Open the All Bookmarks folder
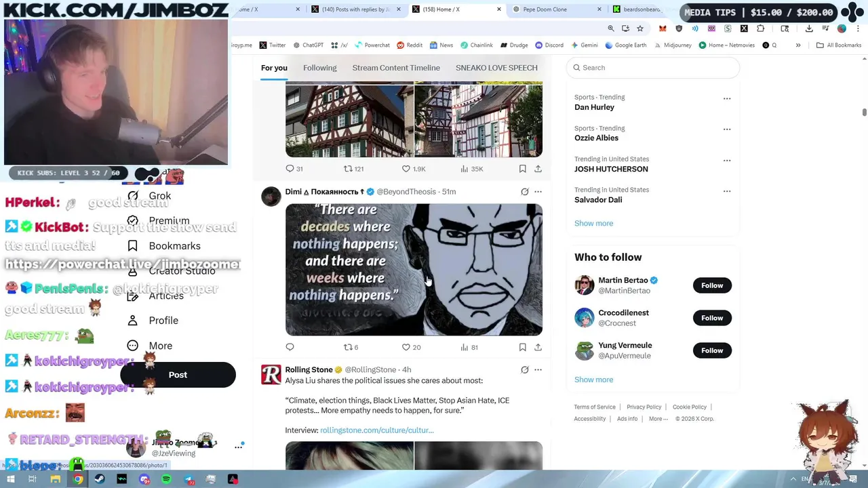 tap(839, 45)
